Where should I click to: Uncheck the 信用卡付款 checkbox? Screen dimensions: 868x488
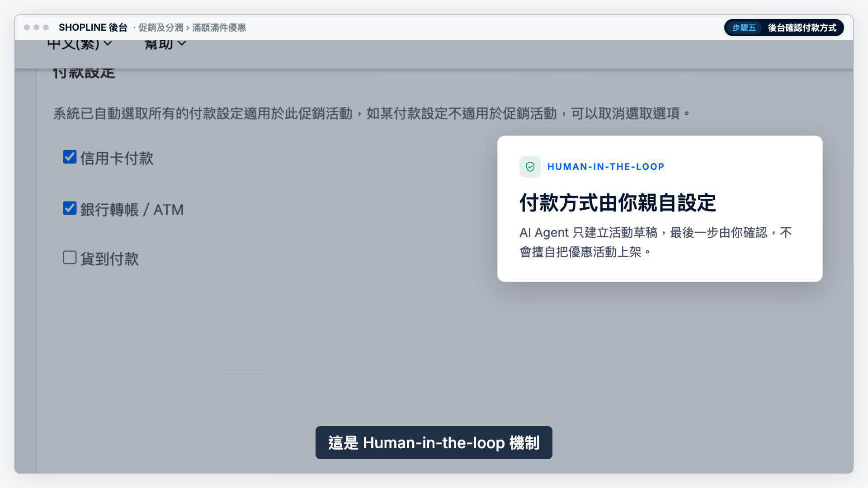pos(70,157)
